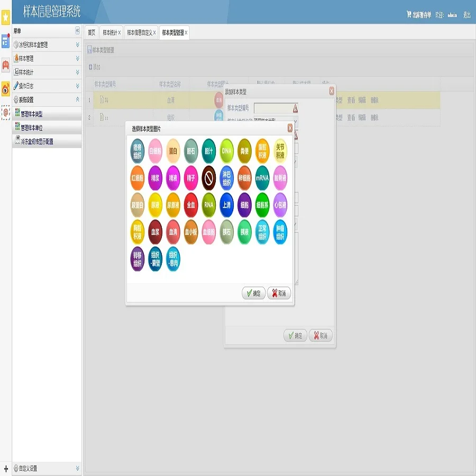Expand the 操作日志 menu section
The height and width of the screenshot is (476, 476).
click(47, 86)
